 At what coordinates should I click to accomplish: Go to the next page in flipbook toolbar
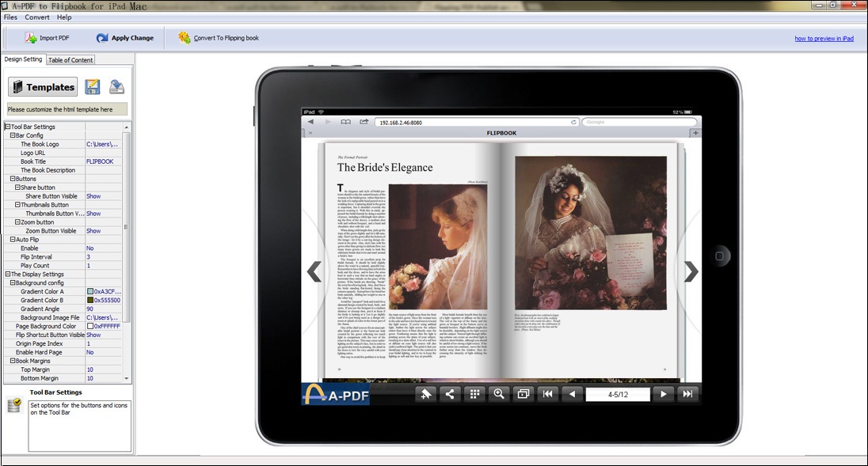pos(663,394)
